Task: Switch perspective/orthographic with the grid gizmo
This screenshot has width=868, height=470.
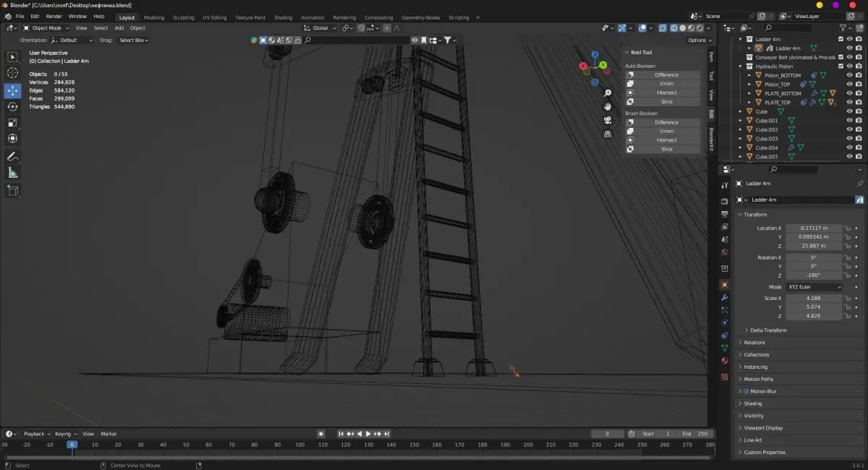Action: pos(608,134)
